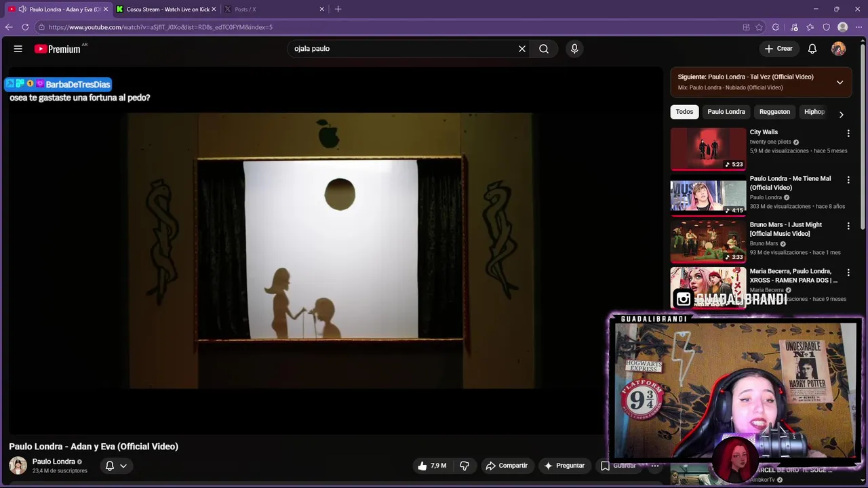Select the Reggaeton filter chip
Viewport: 868px width, 488px height.
[x=774, y=112]
